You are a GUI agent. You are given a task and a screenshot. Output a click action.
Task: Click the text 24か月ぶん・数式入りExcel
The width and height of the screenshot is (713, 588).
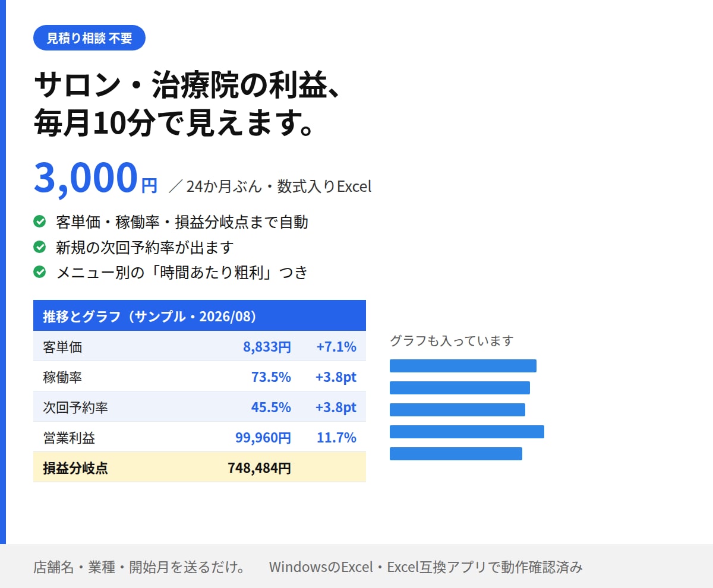pyautogui.click(x=279, y=186)
